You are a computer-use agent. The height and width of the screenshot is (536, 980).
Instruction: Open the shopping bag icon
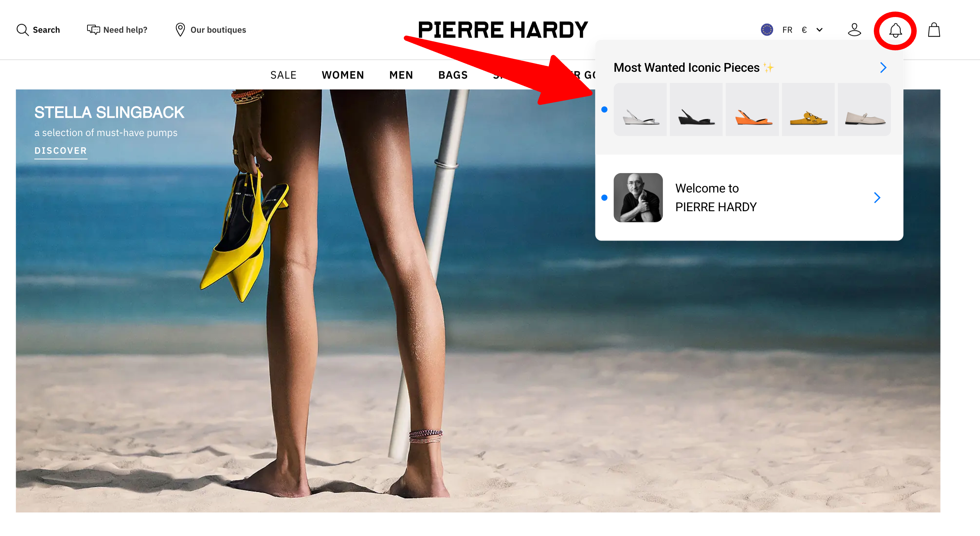pyautogui.click(x=934, y=30)
